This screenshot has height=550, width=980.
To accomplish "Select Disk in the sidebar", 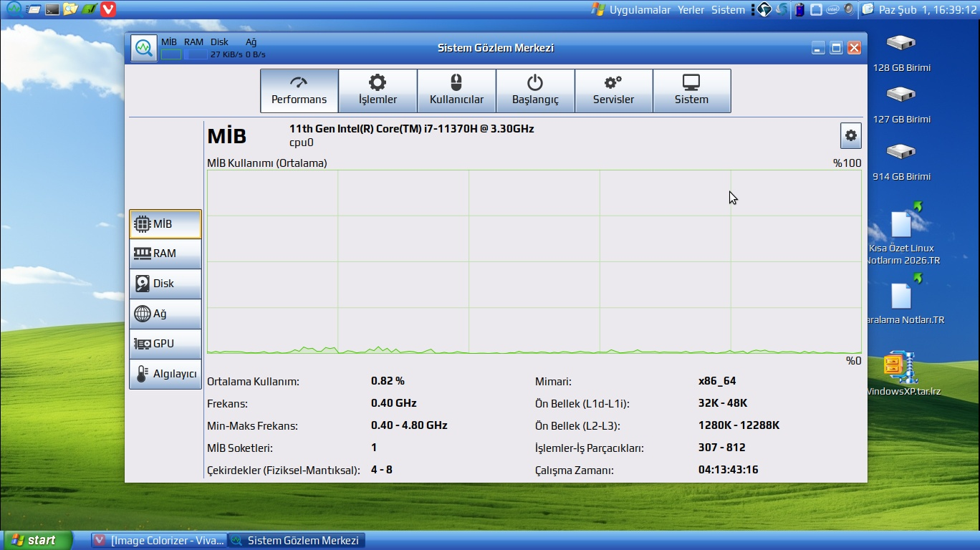I will (165, 284).
